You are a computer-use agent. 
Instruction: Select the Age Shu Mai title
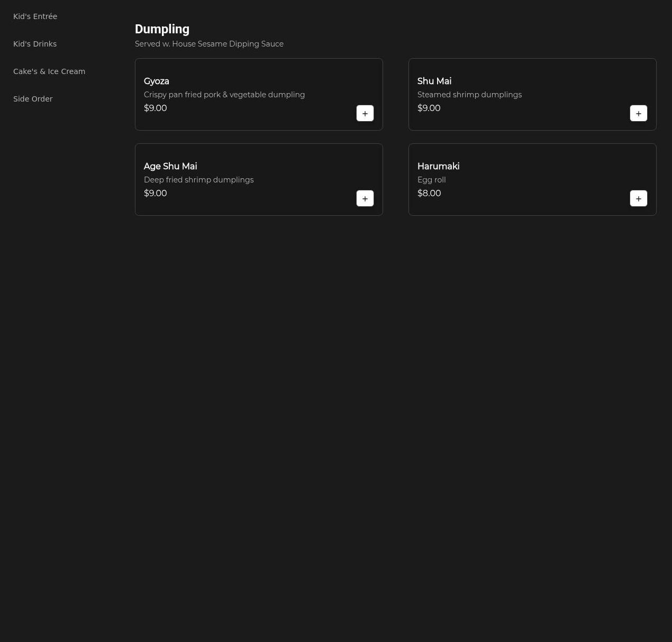(170, 166)
